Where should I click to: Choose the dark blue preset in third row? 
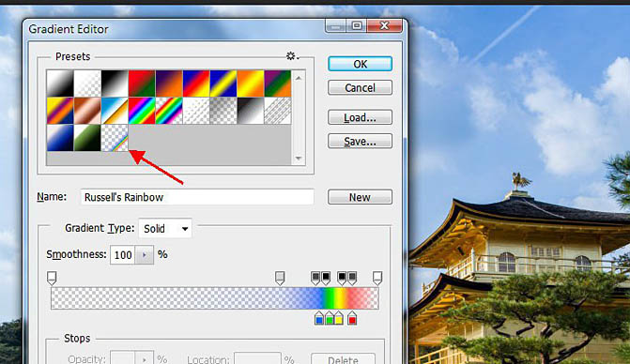[x=60, y=138]
